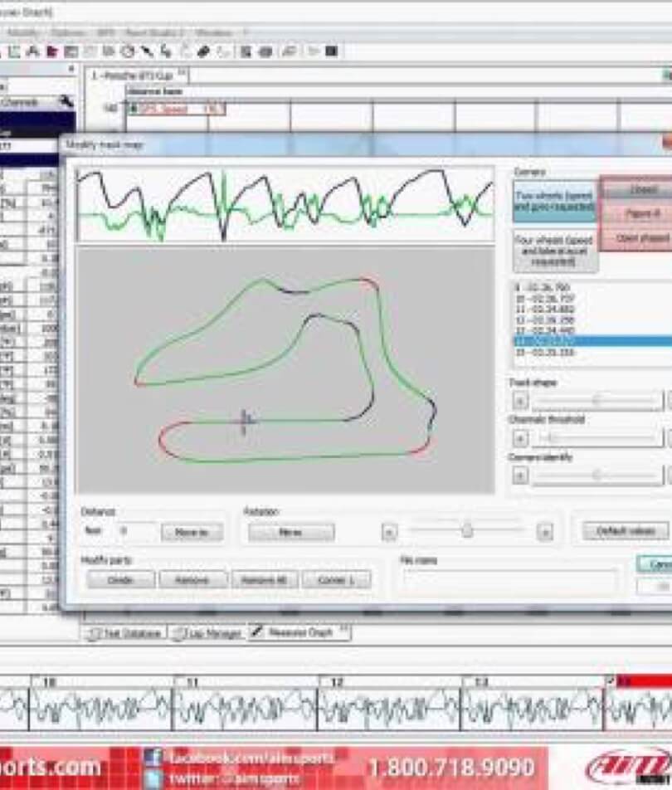Click the Rotation slider handle
This screenshot has height=790, width=672.
(x=467, y=531)
